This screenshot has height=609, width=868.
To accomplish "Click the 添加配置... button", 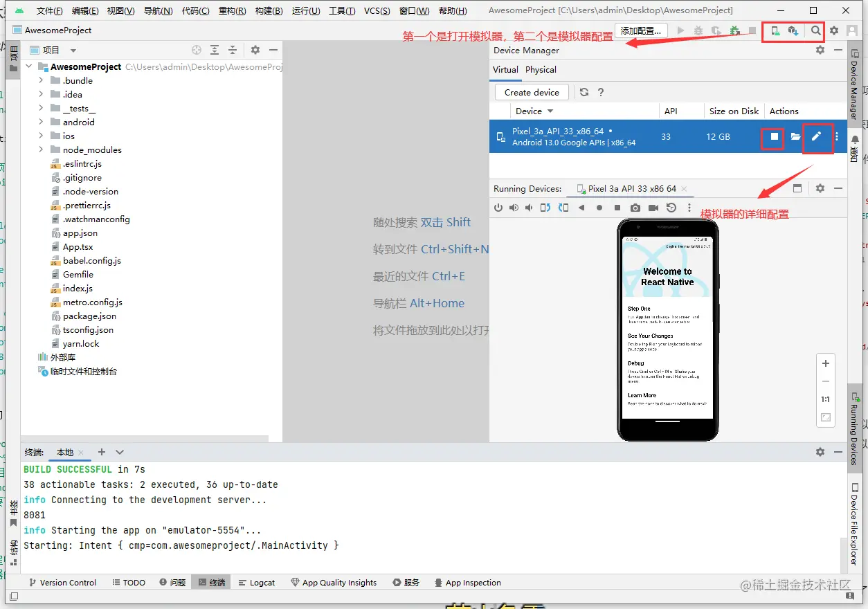I will 642,30.
